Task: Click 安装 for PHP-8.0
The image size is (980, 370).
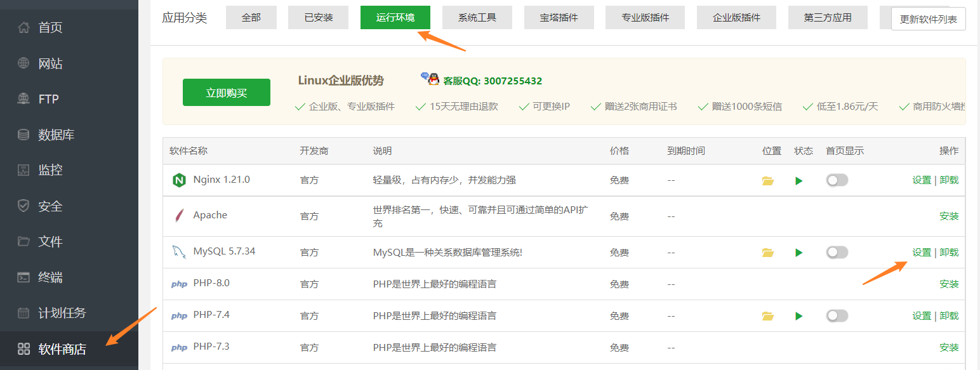Action: 949,284
